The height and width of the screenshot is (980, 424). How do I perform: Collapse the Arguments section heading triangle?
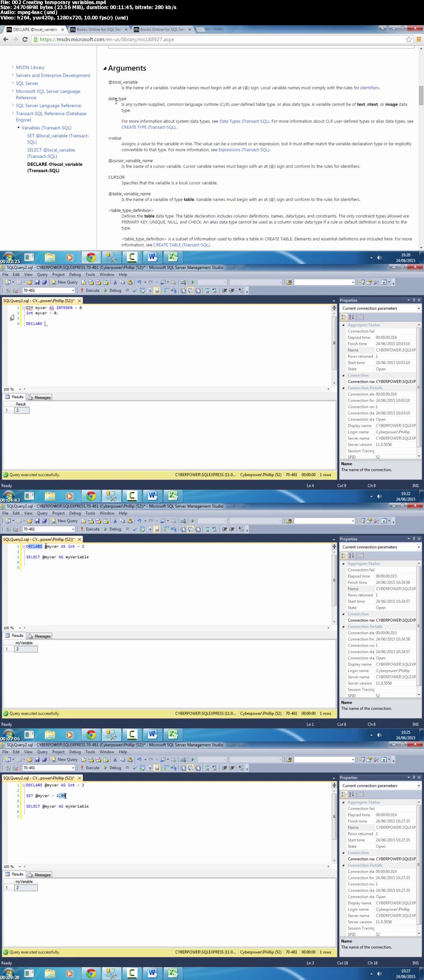(x=105, y=68)
